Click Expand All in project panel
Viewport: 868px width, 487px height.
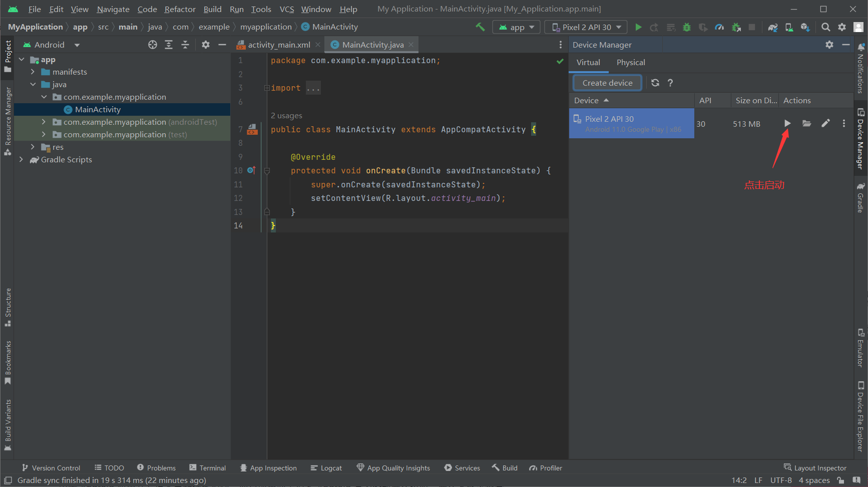pos(169,45)
